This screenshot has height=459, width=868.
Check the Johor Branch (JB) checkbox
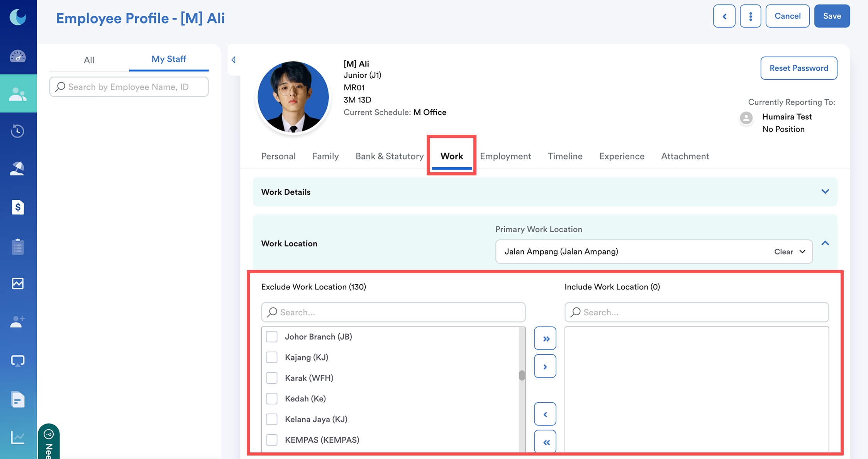(272, 337)
